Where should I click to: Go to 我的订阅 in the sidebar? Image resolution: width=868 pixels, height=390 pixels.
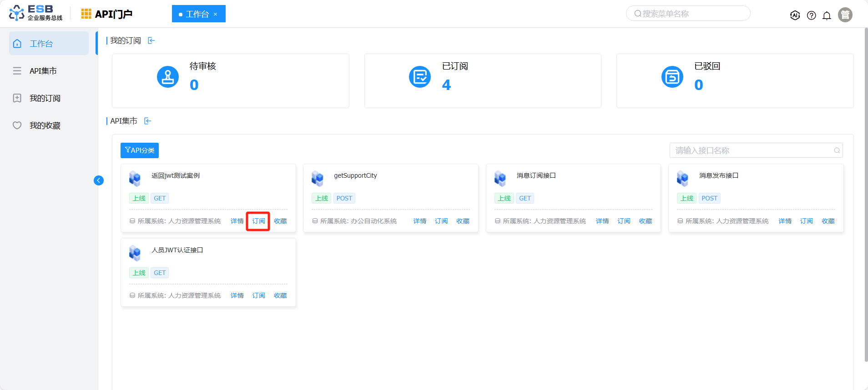tap(45, 98)
